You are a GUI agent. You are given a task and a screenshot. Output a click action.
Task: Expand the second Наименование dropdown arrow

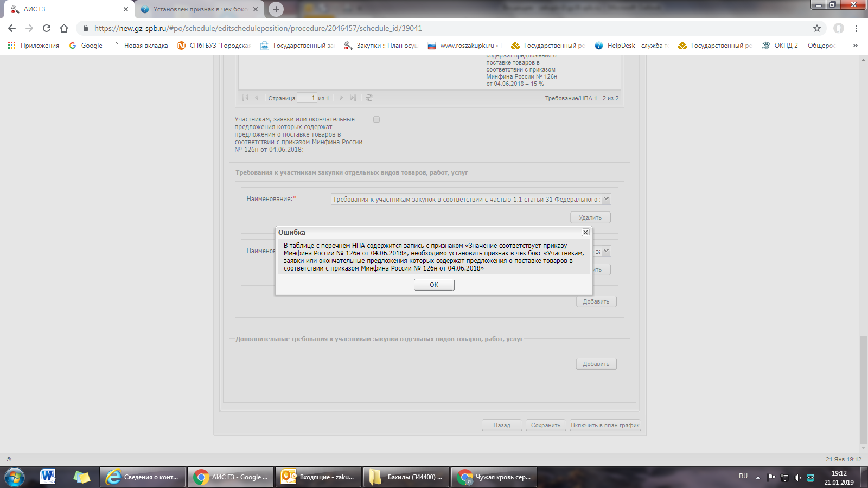tap(607, 251)
